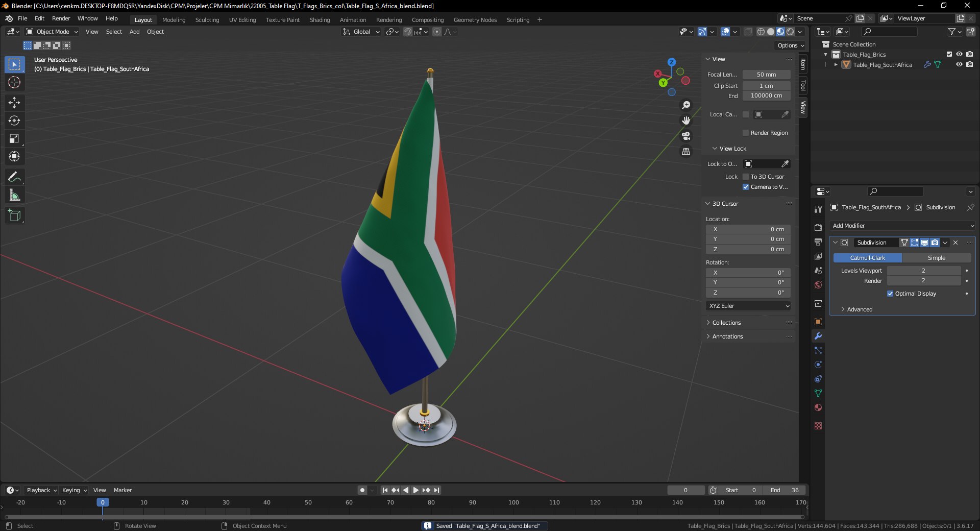Viewport: 980px width, 531px height.
Task: Disable Table_Flag_SouthAfrica render camera icon
Action: [969, 65]
